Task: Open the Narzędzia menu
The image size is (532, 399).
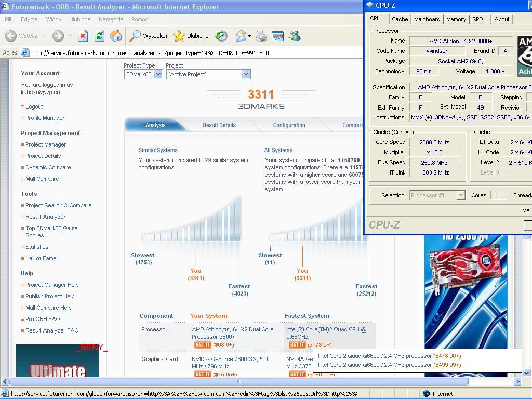Action: pyautogui.click(x=111, y=19)
